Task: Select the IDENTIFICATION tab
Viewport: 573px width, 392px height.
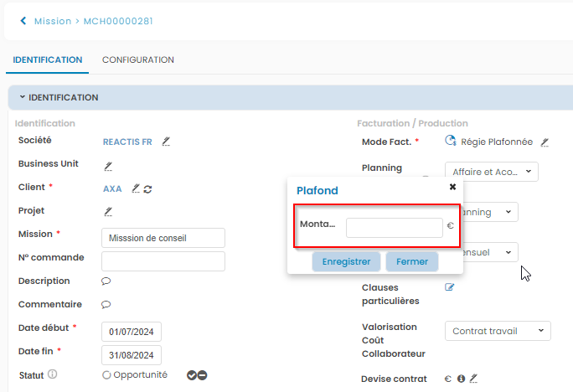Action: click(48, 60)
